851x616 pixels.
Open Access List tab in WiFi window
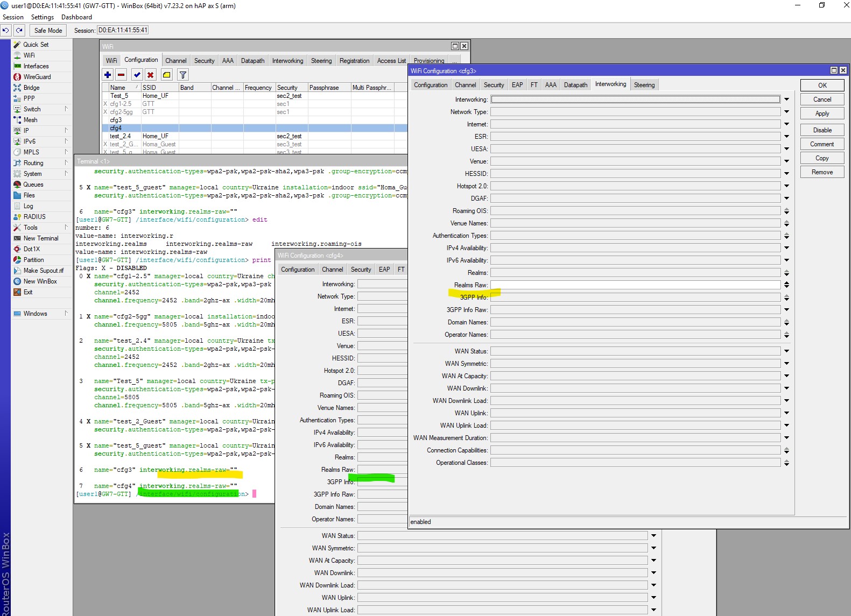391,61
